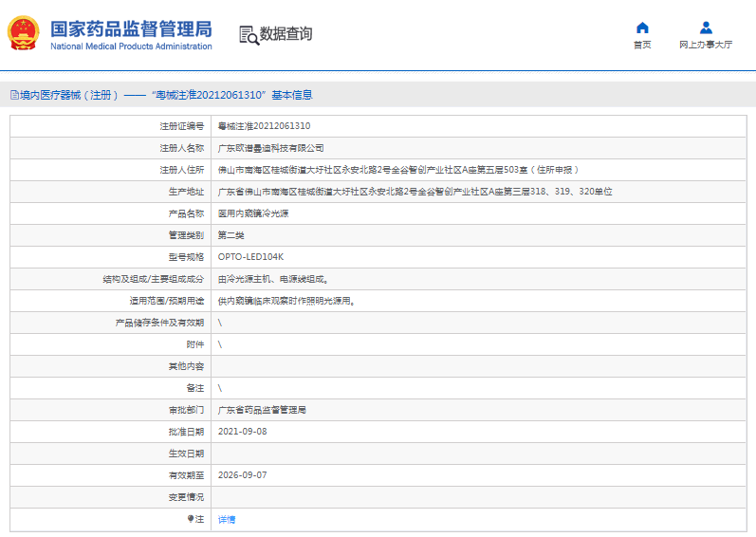Select the 注册人住所 address value
Image resolution: width=756 pixels, height=537 pixels.
[x=398, y=170]
